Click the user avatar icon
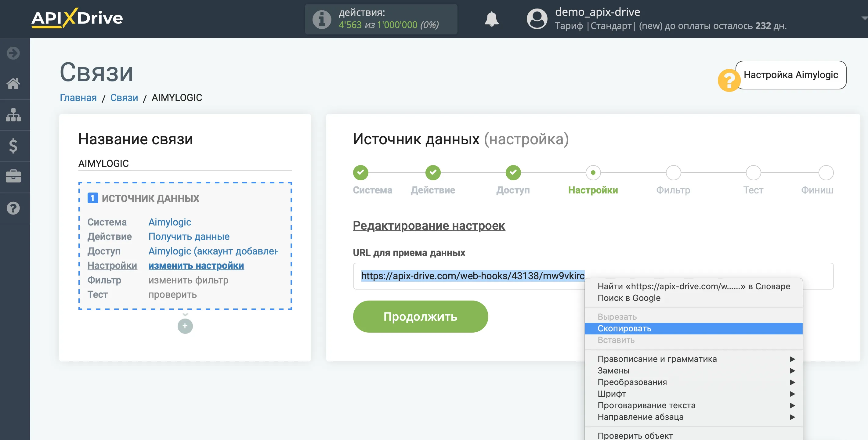The width and height of the screenshot is (868, 440). coord(537,19)
